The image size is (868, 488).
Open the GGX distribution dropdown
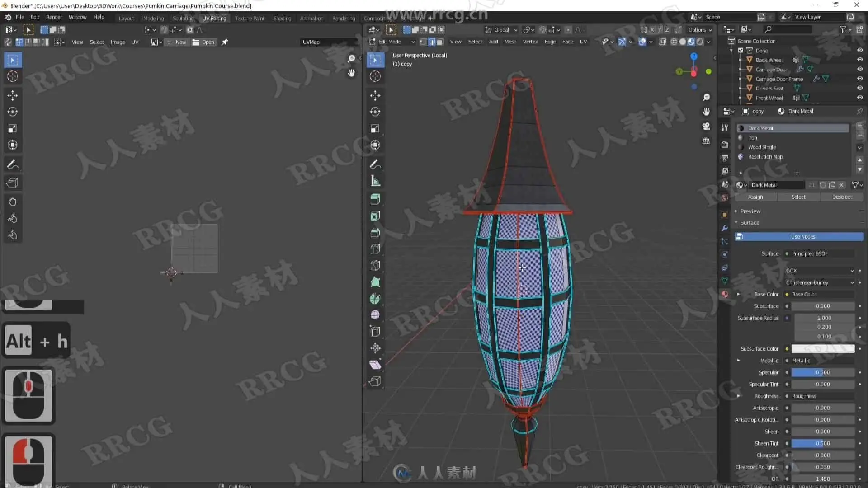[x=820, y=271]
